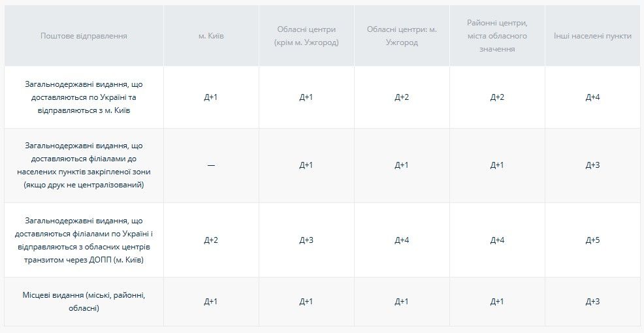Screen dimensions: 644x333
Task: Click Д+1 under м. Київ in Місцеві видання row
Action: (211, 302)
